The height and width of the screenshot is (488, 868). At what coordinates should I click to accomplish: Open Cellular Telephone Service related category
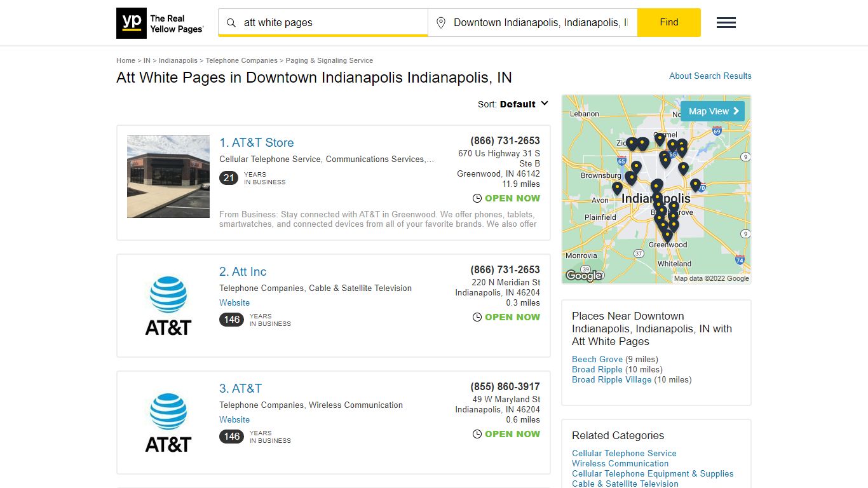pos(624,453)
